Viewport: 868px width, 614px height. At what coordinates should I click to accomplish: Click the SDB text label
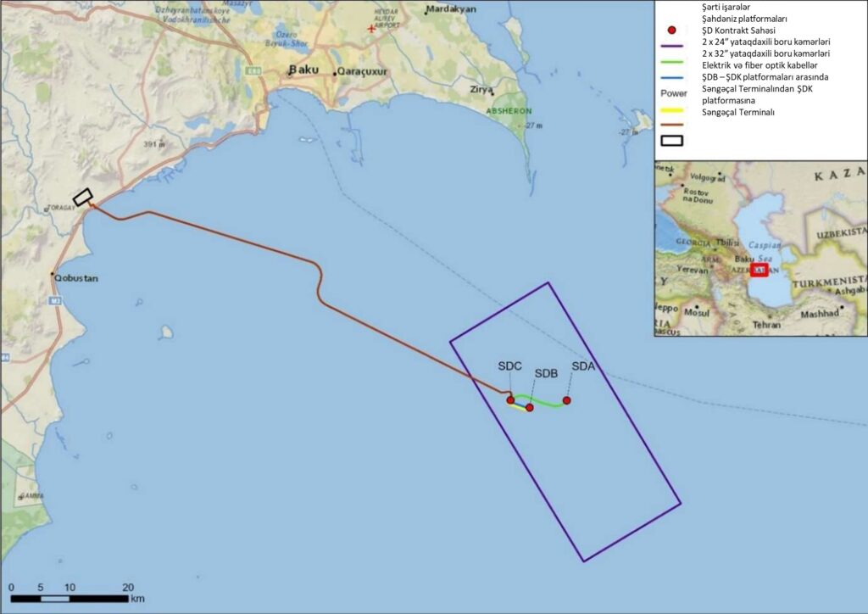coord(545,373)
